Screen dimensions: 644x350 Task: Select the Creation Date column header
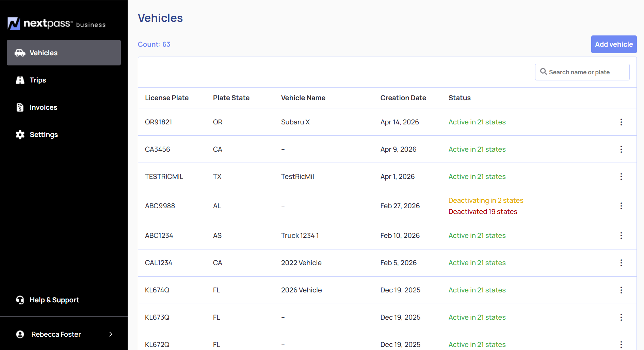[403, 98]
